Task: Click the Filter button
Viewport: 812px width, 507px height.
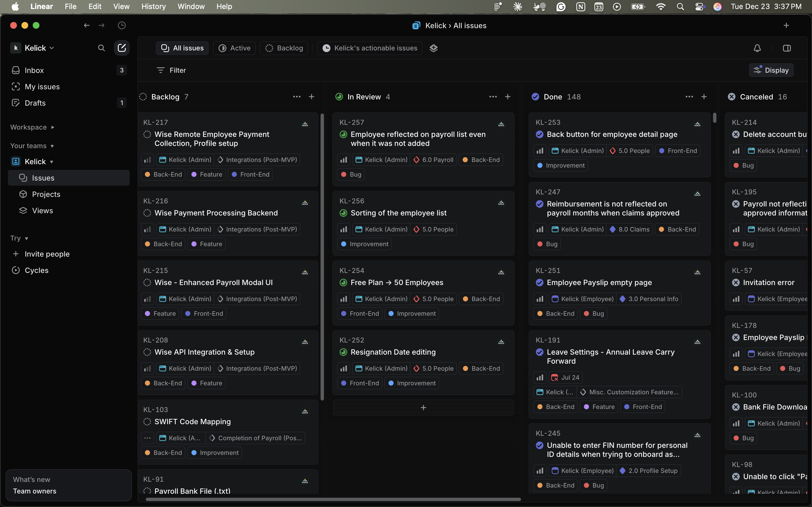Action: (x=171, y=70)
